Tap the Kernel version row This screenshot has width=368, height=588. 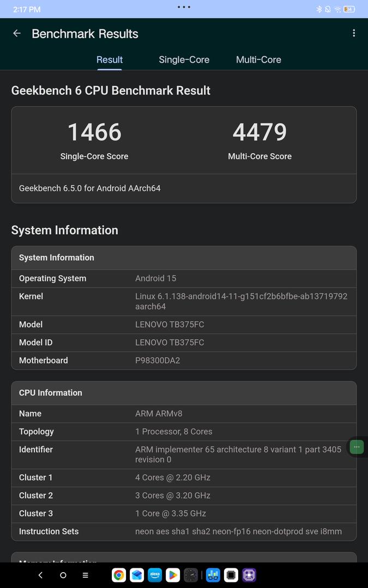184,301
